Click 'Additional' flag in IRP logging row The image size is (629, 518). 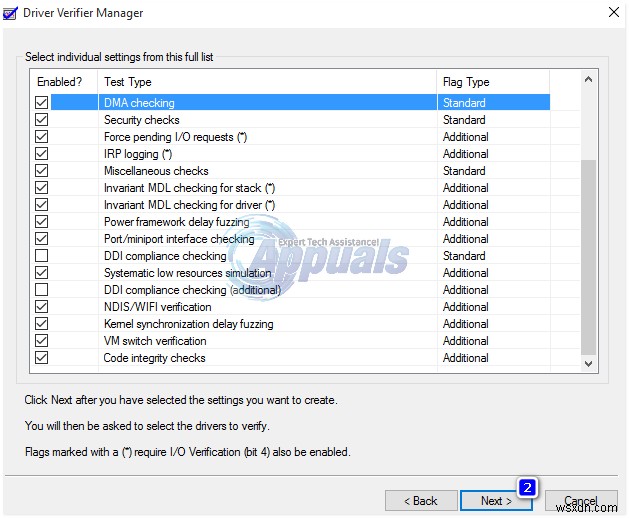tap(465, 154)
